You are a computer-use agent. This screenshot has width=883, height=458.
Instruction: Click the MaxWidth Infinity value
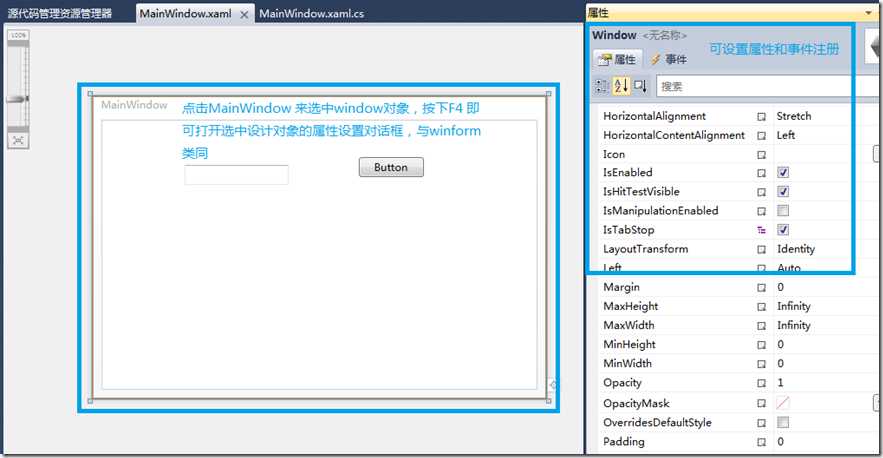click(793, 326)
